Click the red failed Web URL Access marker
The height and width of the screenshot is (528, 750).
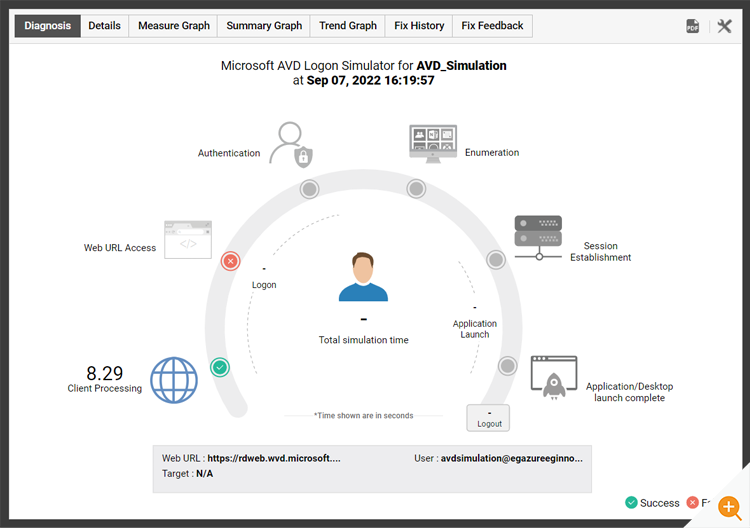pyautogui.click(x=230, y=261)
